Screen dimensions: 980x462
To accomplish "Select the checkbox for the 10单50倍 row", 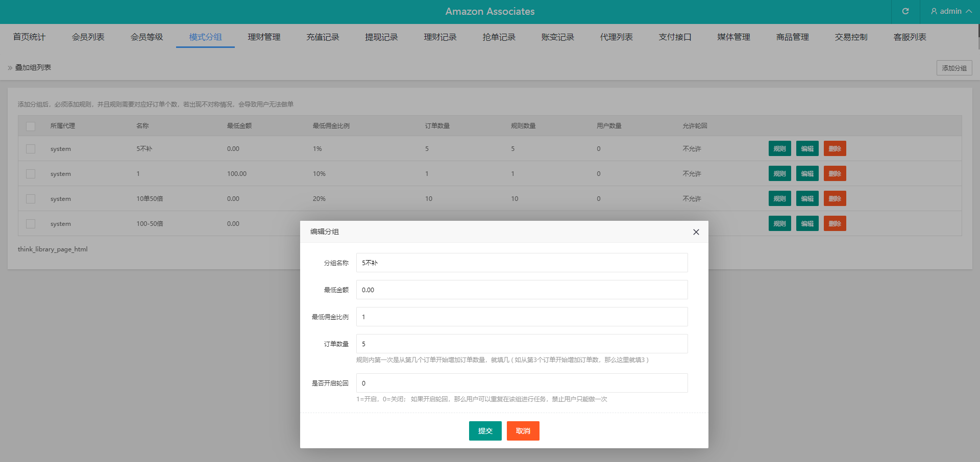I will [31, 199].
